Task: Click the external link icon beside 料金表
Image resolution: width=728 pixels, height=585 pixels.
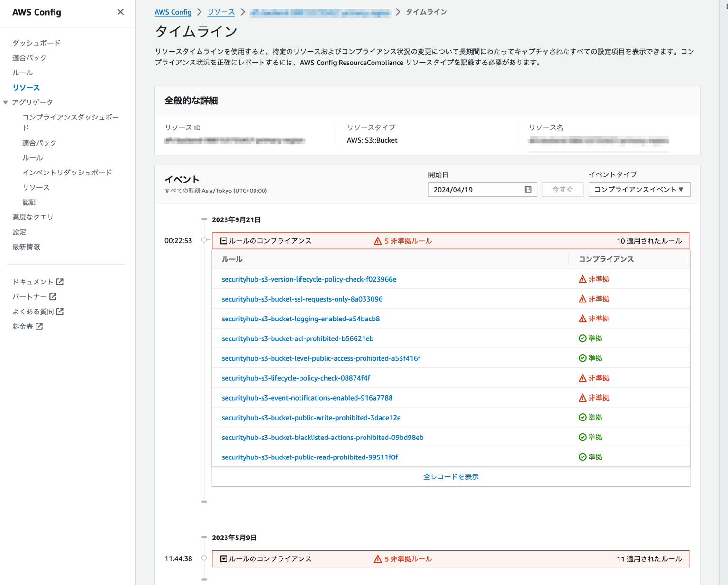Action: pos(39,326)
